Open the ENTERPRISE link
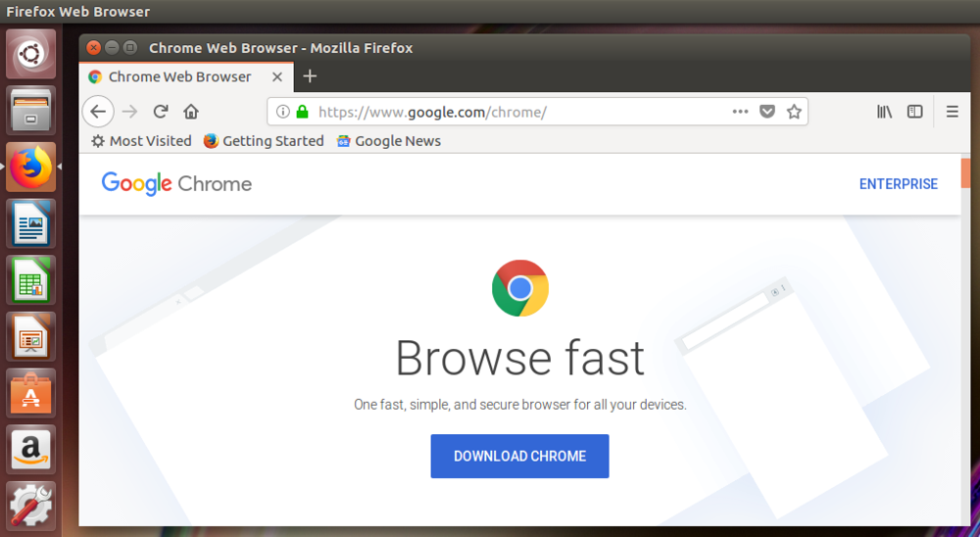This screenshot has height=537, width=980. coord(898,184)
